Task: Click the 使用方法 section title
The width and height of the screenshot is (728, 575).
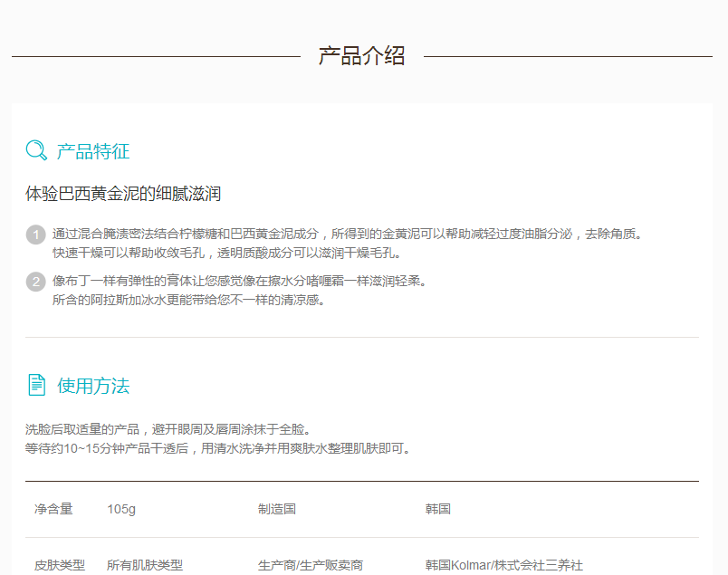Action: (x=93, y=386)
